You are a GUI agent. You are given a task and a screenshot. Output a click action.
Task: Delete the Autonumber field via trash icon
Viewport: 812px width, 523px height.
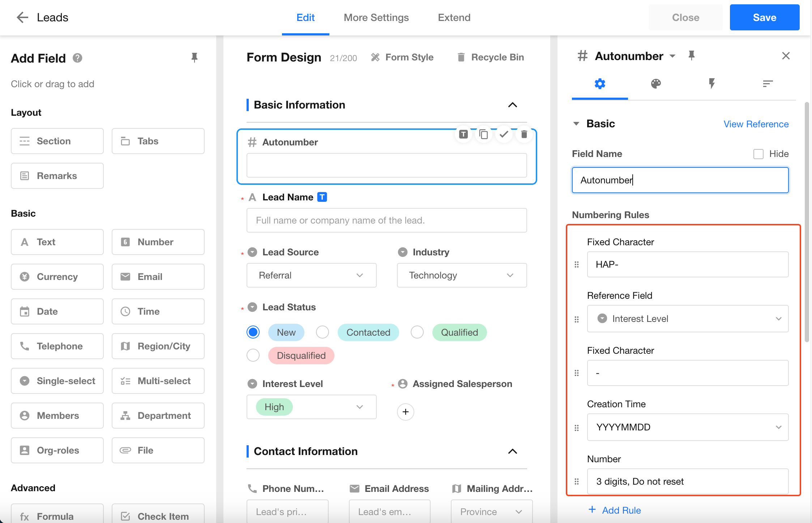[524, 135]
